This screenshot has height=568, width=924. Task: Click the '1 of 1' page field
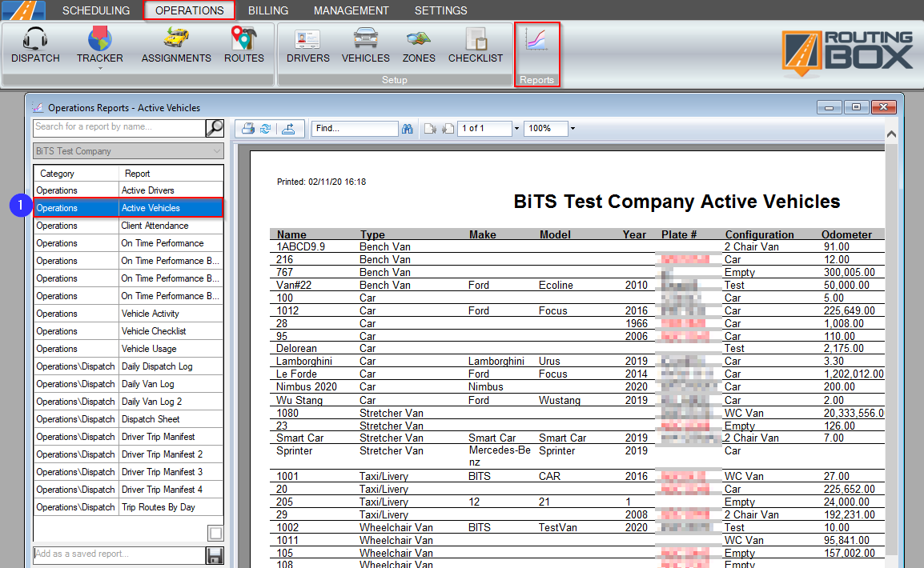(x=485, y=128)
